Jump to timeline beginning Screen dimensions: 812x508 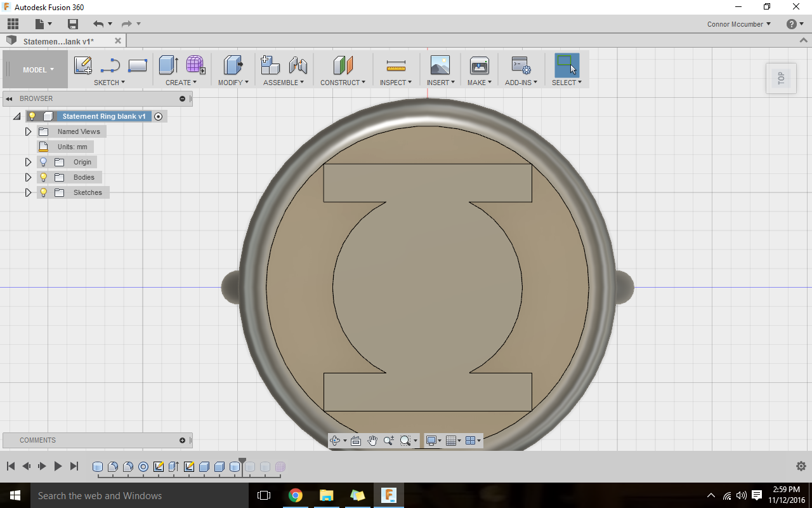pyautogui.click(x=11, y=466)
